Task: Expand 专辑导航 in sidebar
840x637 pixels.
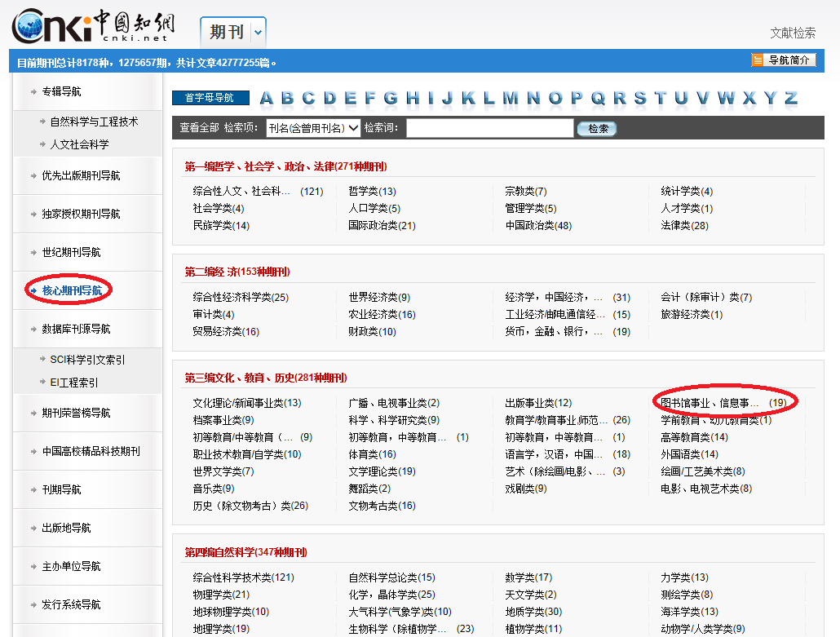Action: tap(61, 91)
